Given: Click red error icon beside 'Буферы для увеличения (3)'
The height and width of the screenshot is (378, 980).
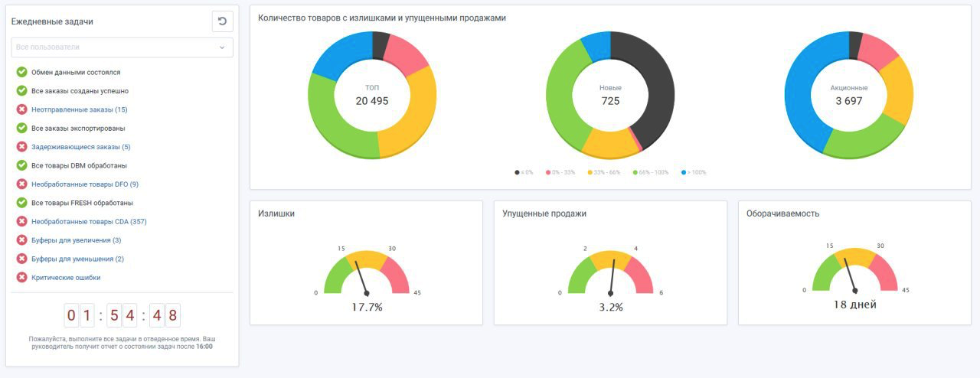Looking at the screenshot, I should (21, 240).
